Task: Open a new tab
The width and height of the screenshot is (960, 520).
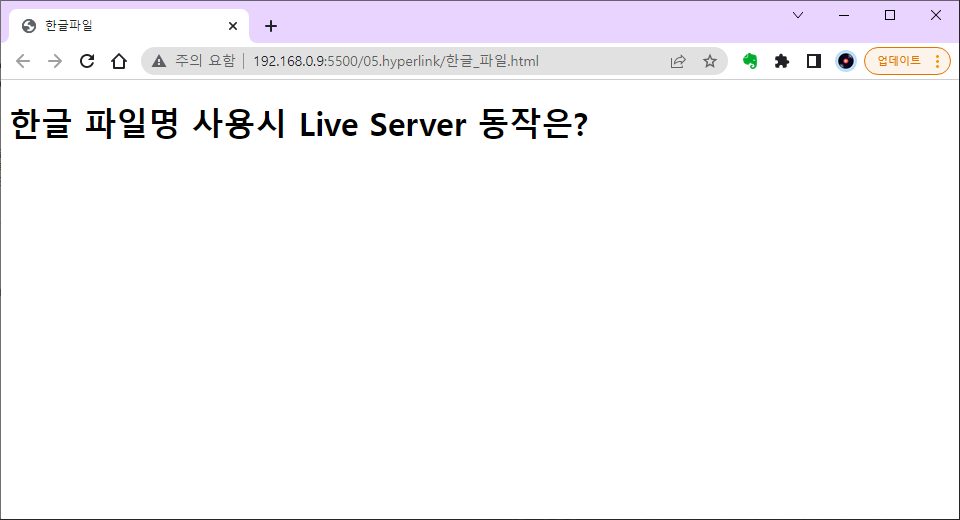Action: pos(271,26)
